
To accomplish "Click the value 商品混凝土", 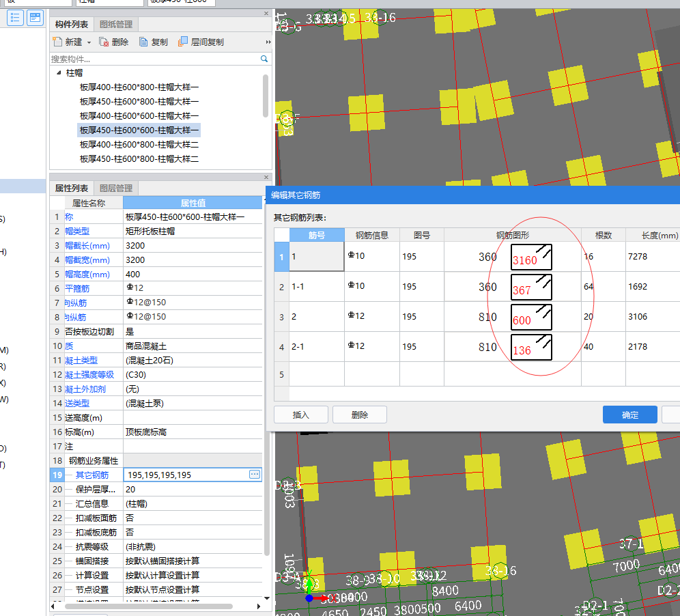I will point(193,346).
